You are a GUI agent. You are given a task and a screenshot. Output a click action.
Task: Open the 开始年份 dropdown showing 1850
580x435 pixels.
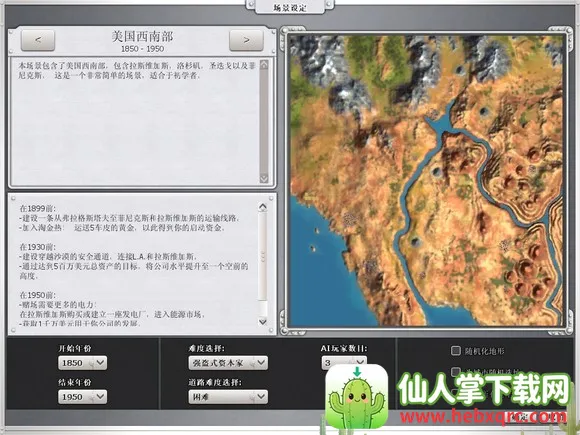coord(82,363)
